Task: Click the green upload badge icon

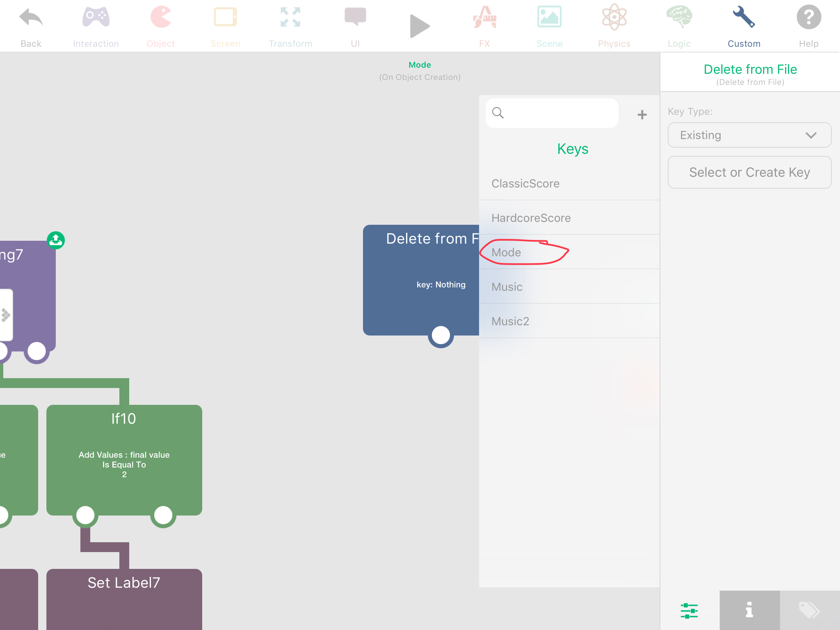Action: coord(56,240)
